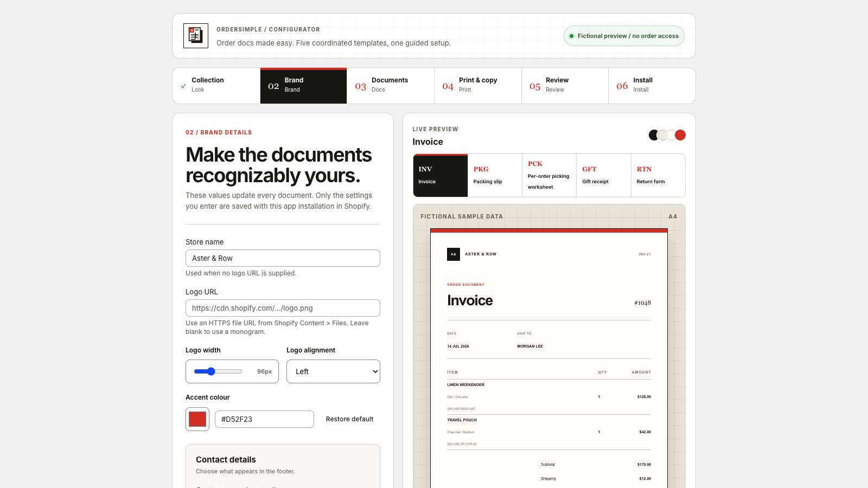
Task: Click the INV.01 code in preview header
Action: tap(644, 254)
